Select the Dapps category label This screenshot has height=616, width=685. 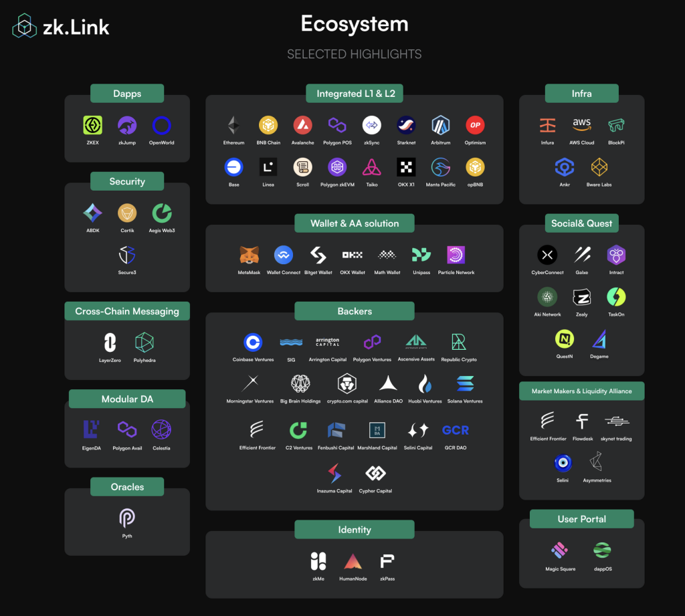127,94
